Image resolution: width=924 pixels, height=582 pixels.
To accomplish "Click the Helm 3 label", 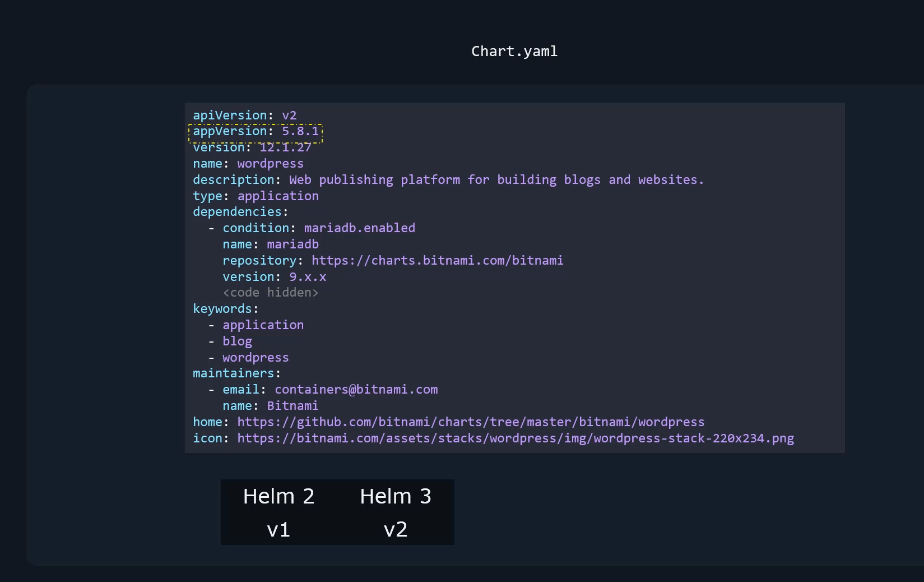I will (x=396, y=497).
